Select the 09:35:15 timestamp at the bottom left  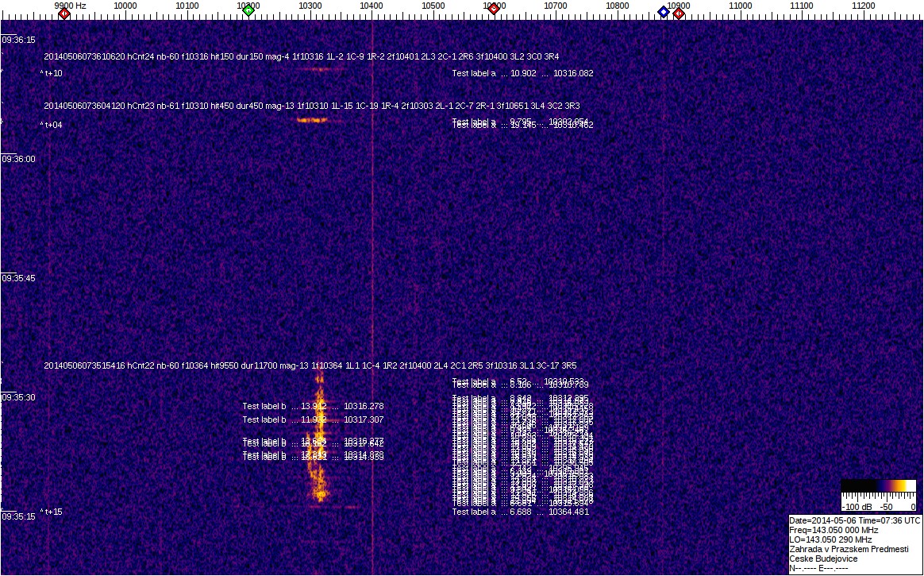[18, 516]
